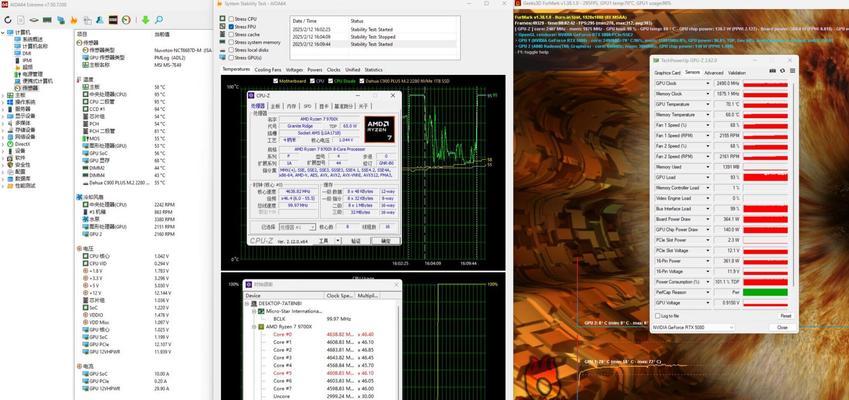The width and height of the screenshot is (849, 400).
Task: Select Core #0 row in clock list
Action: 325,335
